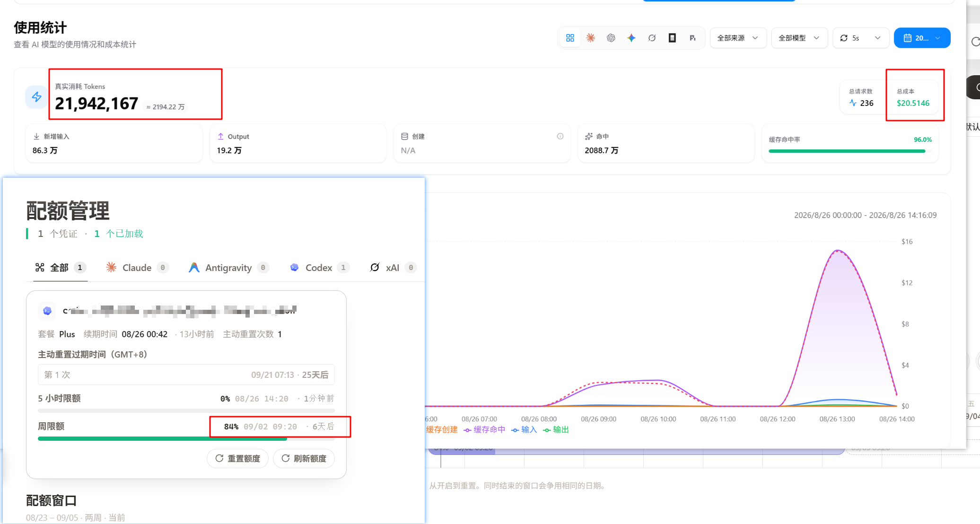Select the all-providers grid icon filter
Image resolution: width=980 pixels, height=524 pixels.
pyautogui.click(x=570, y=38)
